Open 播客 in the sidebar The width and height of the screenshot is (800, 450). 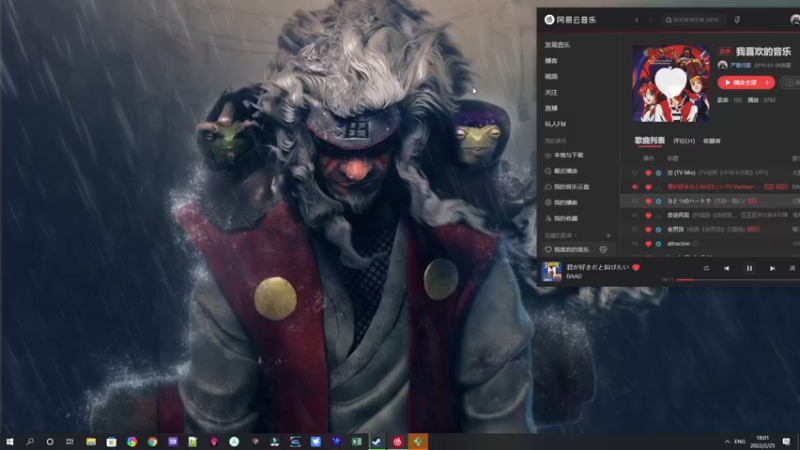point(551,61)
